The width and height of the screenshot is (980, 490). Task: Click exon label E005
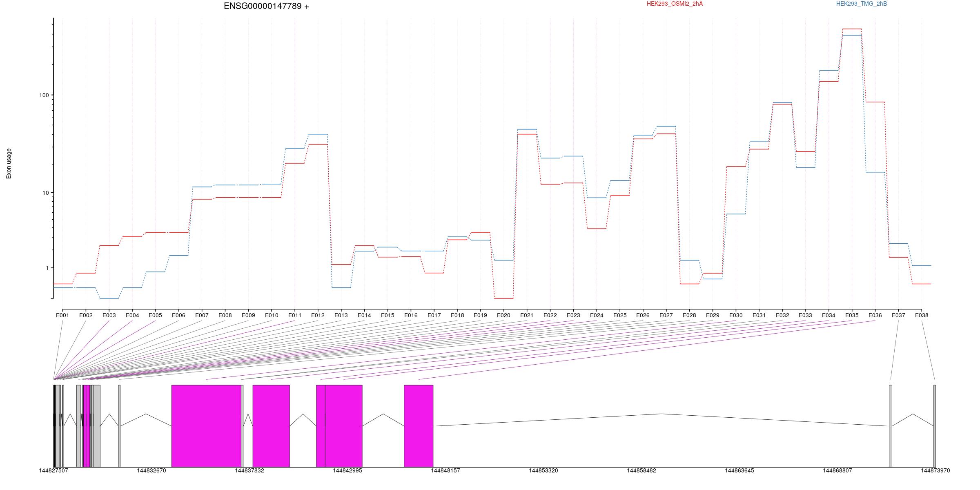155,315
